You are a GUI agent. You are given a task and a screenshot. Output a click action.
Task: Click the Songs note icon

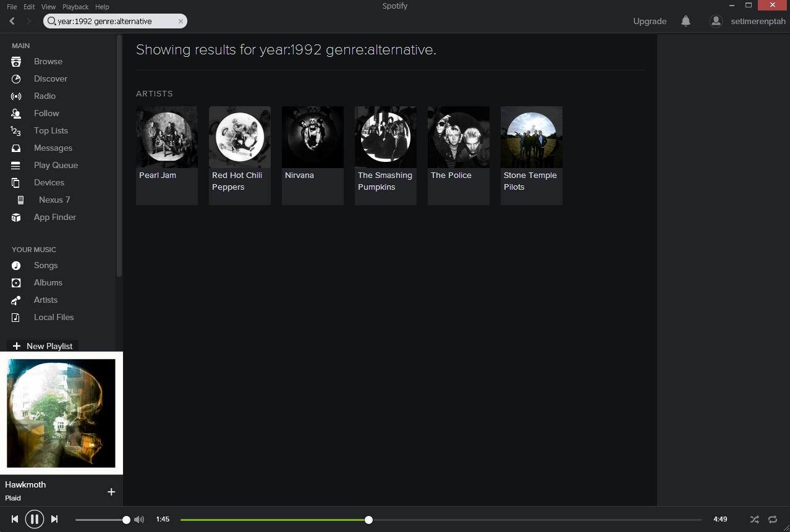(x=16, y=266)
